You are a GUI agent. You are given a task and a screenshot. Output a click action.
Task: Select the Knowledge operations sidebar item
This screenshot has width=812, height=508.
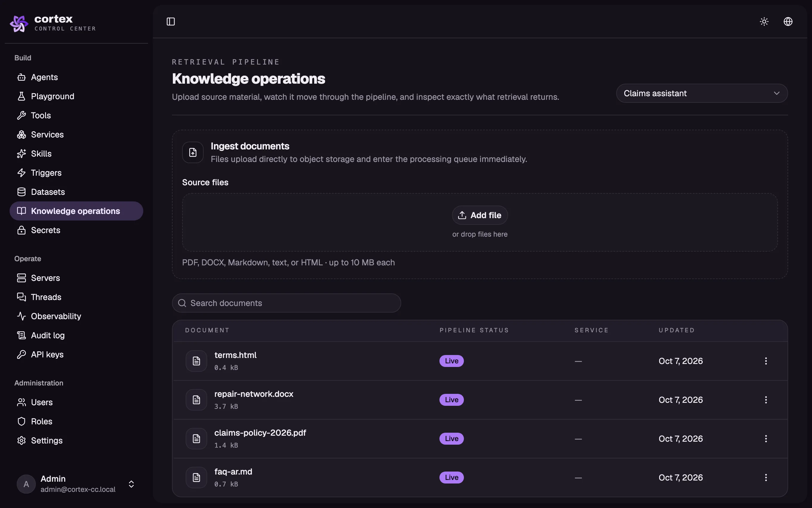[x=76, y=211]
